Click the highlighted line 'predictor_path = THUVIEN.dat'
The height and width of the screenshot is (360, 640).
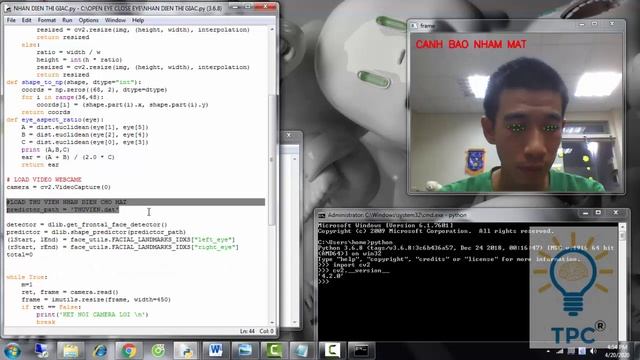(62, 209)
